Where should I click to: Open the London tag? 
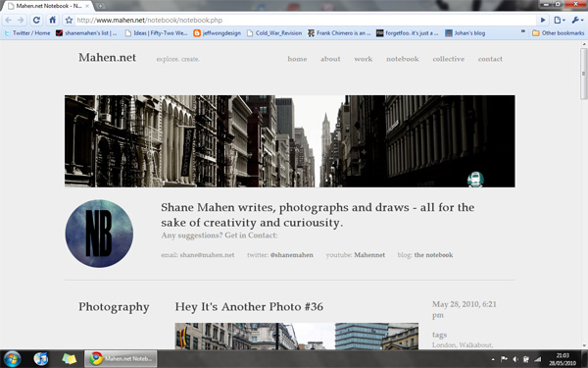(444, 345)
